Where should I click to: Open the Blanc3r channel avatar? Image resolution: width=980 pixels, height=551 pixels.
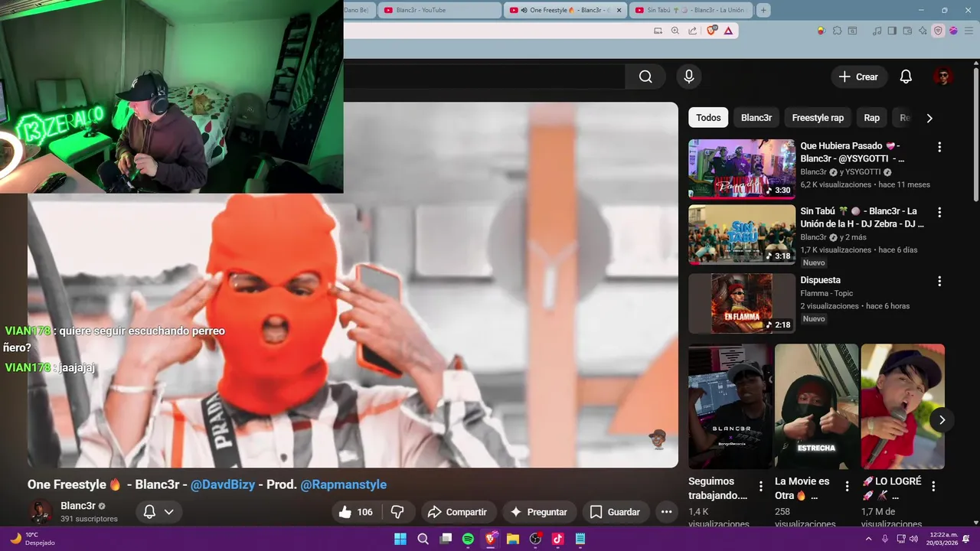pyautogui.click(x=41, y=512)
